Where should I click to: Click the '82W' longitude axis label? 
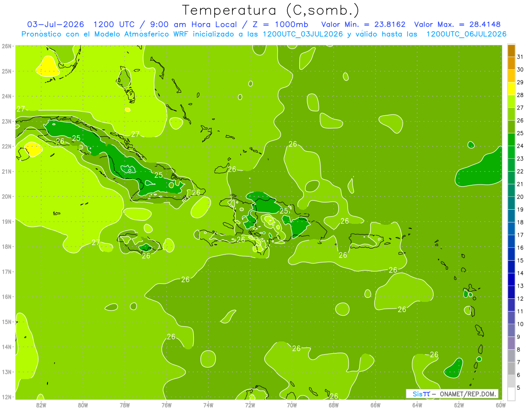41,405
